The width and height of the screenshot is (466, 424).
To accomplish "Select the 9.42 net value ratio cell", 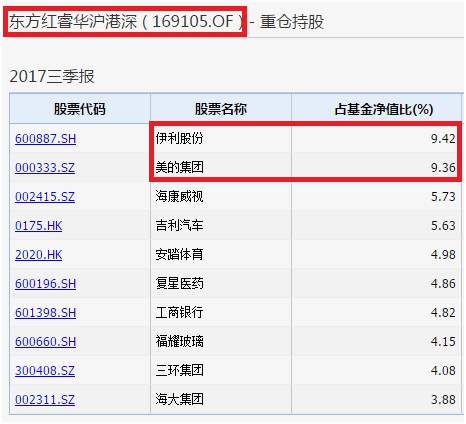I will click(x=377, y=138).
